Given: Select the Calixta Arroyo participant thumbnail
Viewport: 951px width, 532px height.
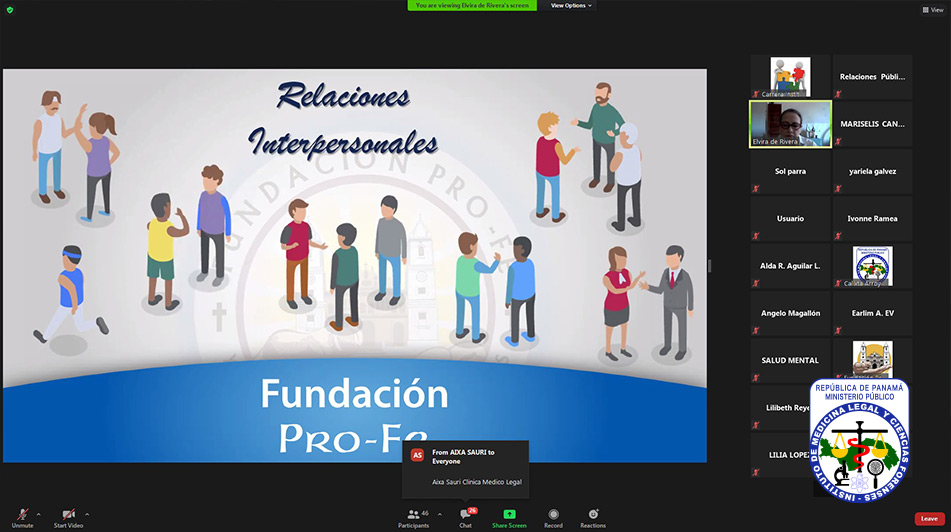Looking at the screenshot, I should point(872,266).
